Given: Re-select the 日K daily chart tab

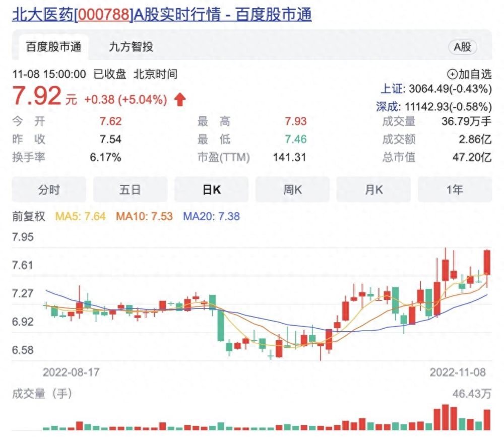Looking at the screenshot, I should tap(211, 190).
